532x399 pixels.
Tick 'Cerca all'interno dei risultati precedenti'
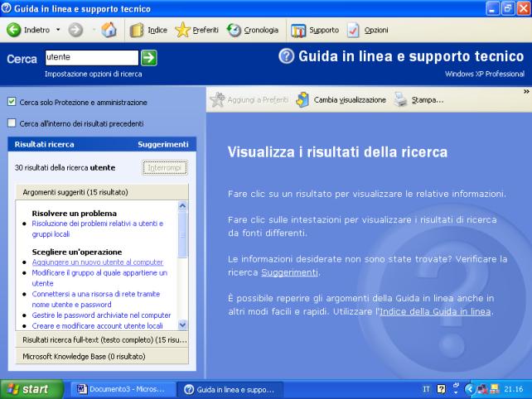tap(12, 123)
